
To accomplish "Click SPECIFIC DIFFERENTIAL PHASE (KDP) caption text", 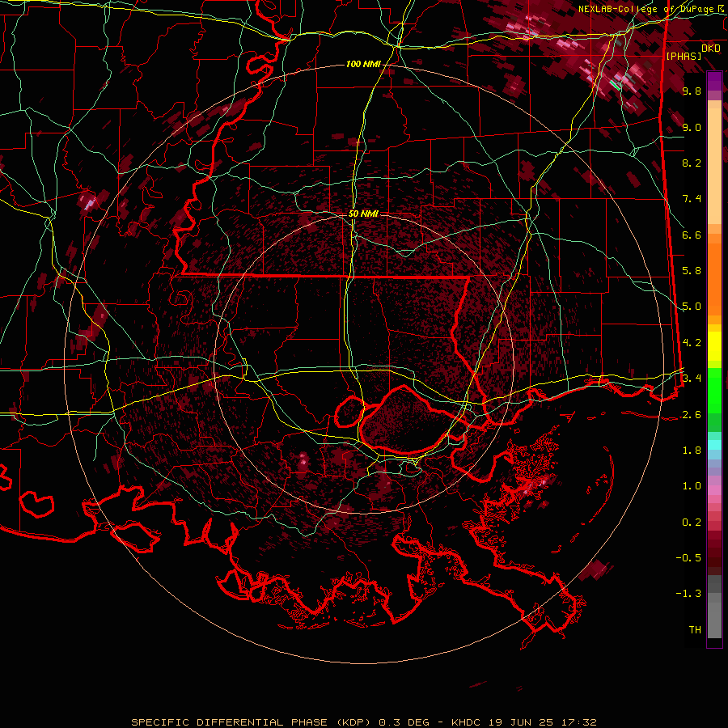I will pyautogui.click(x=251, y=722).
